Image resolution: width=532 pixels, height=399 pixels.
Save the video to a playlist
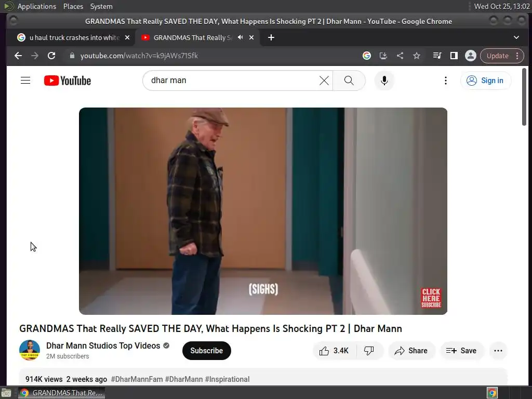coord(461,351)
